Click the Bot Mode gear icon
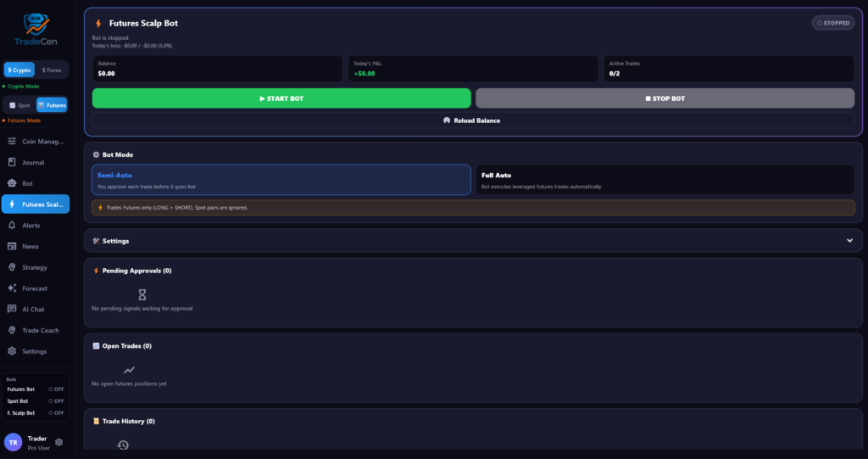 [96, 154]
